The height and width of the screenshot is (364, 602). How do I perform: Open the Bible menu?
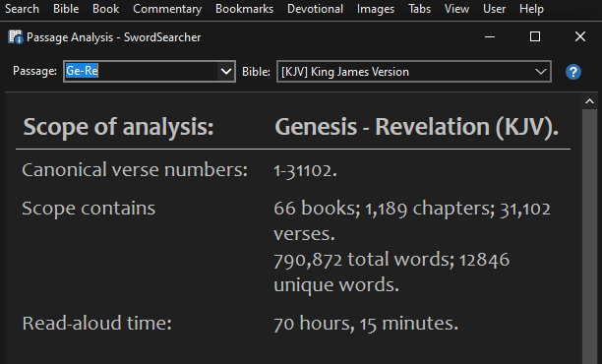[66, 9]
